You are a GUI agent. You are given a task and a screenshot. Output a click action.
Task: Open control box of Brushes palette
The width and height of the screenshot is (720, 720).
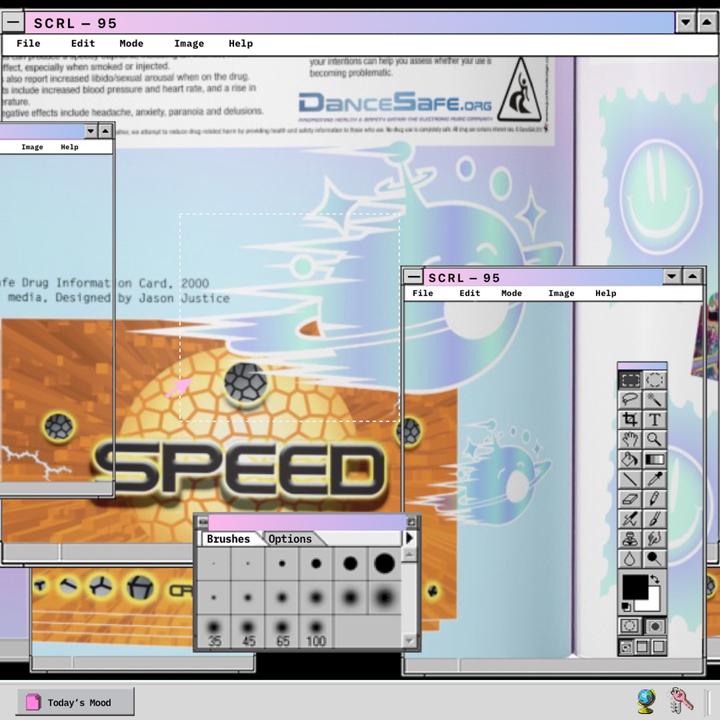coord(202,522)
